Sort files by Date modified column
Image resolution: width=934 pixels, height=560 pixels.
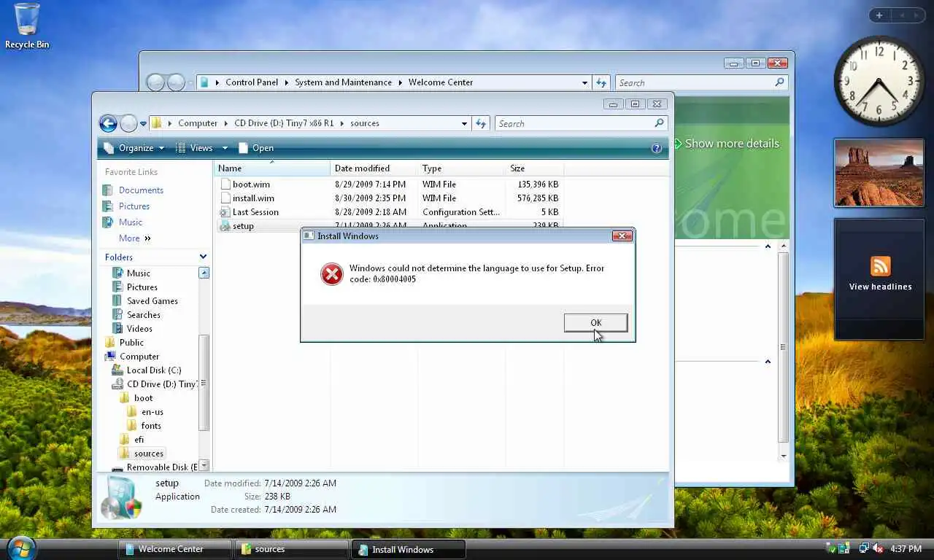(374, 168)
